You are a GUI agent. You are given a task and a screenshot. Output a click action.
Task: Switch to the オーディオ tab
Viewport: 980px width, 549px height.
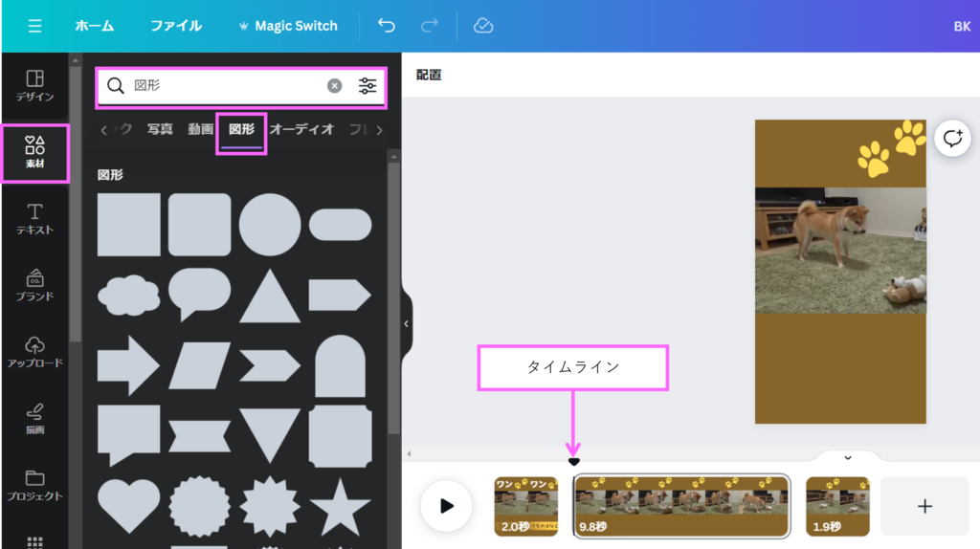click(x=301, y=129)
